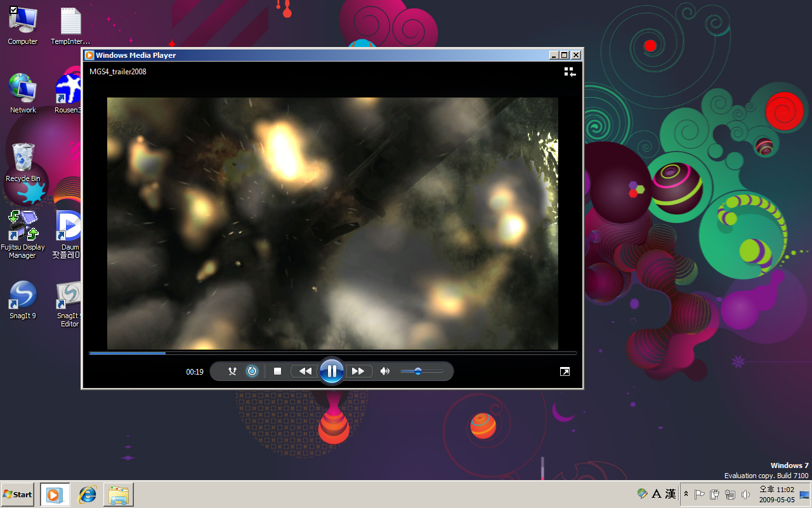
Task: Select the SnagIt Editor shortcut
Action: [69, 304]
